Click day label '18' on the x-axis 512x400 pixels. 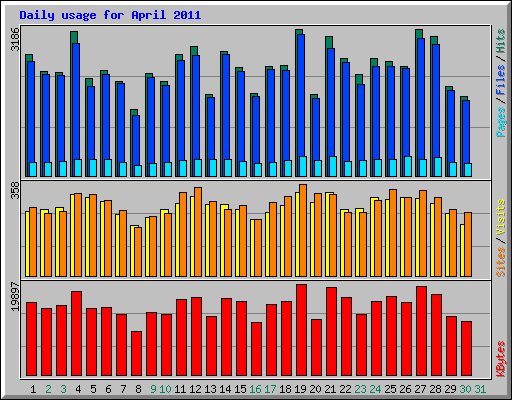pos(285,389)
